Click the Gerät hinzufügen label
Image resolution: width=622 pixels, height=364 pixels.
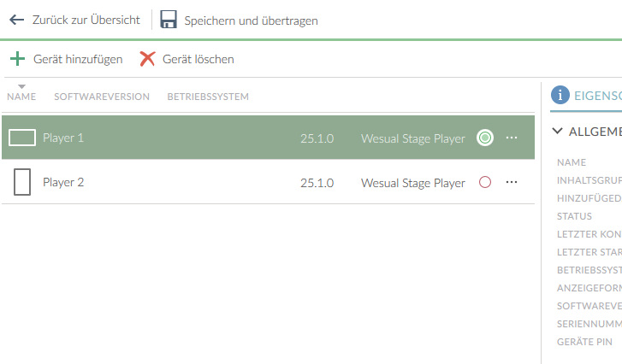coord(78,60)
